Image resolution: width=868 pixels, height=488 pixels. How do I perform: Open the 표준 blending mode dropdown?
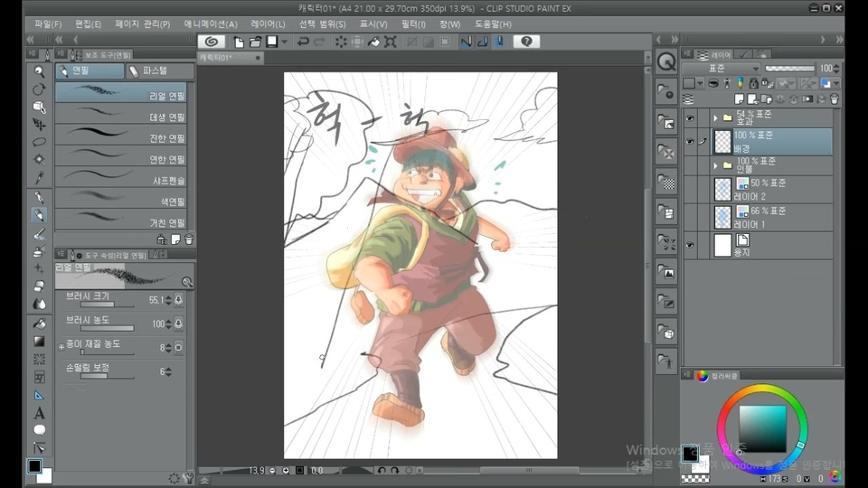coord(722,68)
